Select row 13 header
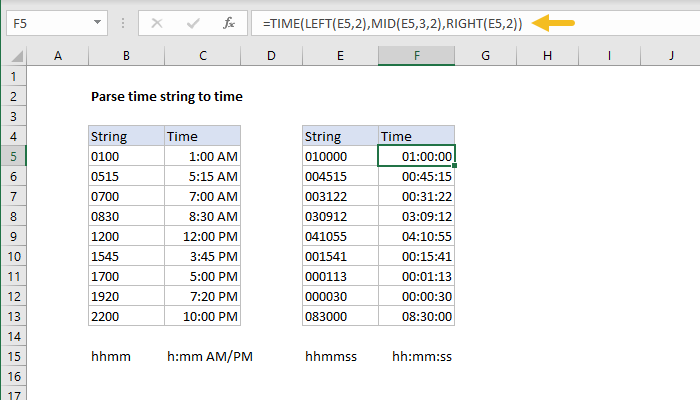The width and height of the screenshot is (700, 400). tap(14, 315)
